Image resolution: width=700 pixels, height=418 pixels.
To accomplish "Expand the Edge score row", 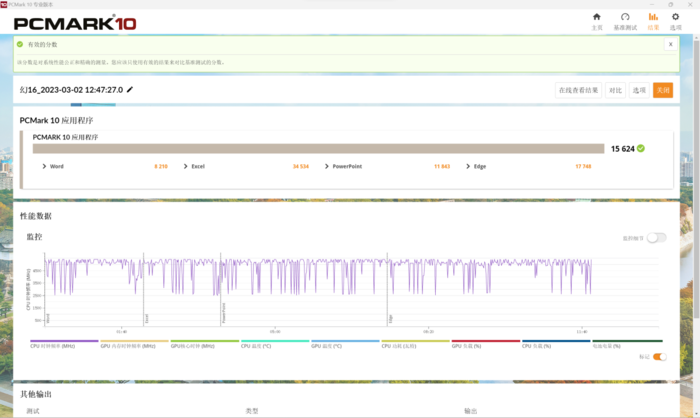I will click(468, 166).
